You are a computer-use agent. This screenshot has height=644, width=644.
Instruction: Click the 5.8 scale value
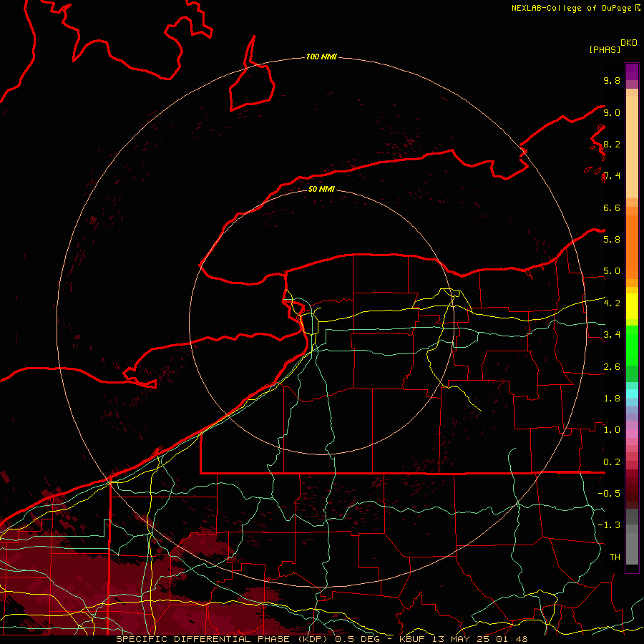click(x=612, y=239)
